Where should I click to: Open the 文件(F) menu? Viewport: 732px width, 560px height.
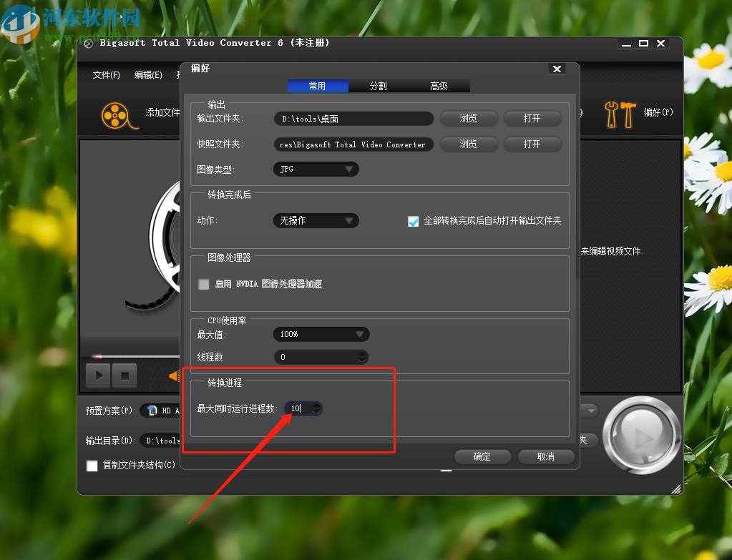(106, 74)
